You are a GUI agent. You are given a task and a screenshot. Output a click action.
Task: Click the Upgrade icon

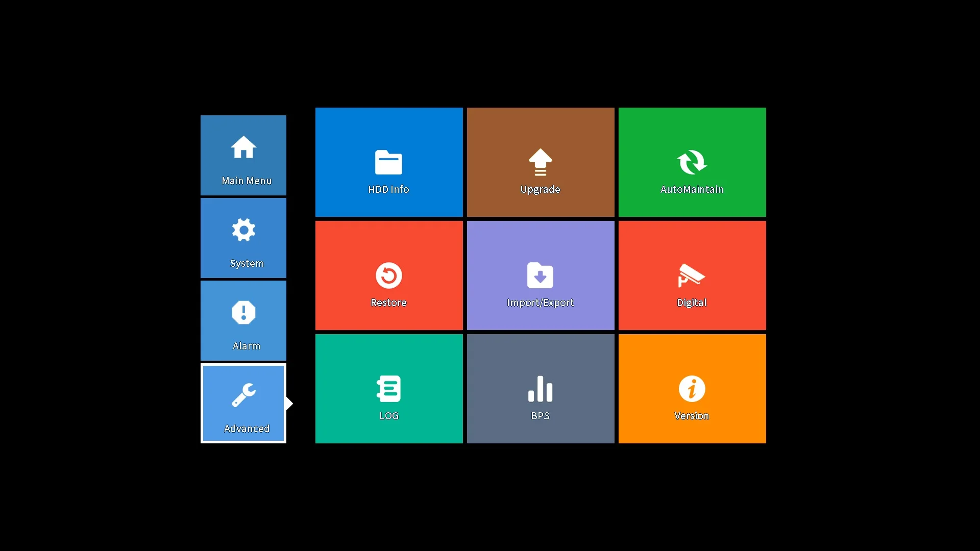coord(541,161)
